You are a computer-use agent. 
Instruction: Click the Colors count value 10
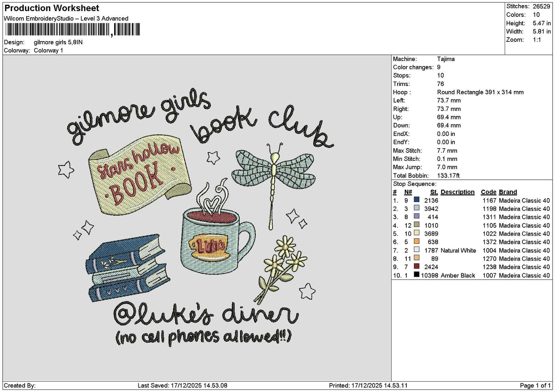(536, 15)
